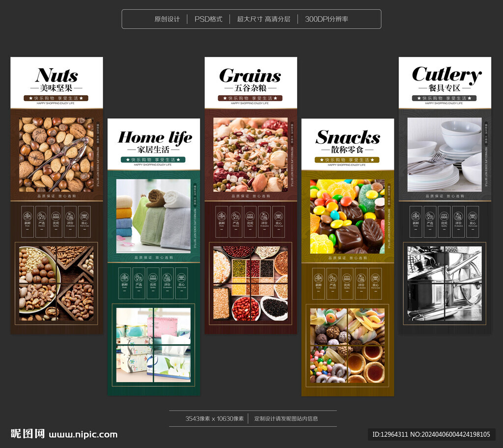
Task: Click the olive 快乐购物 badge under Snacks
Action: coord(347,159)
